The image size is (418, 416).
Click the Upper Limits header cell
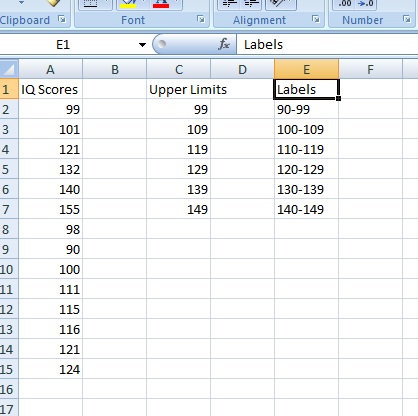point(178,89)
